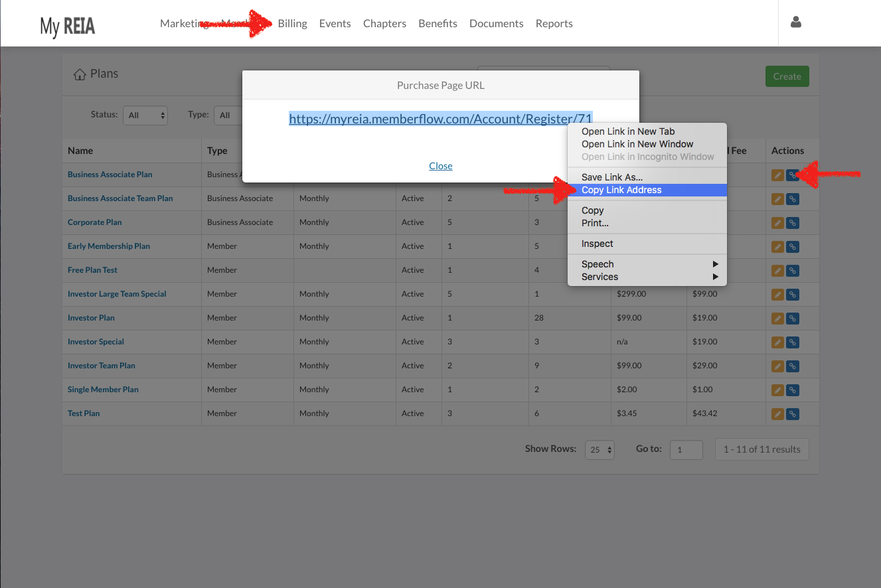
Task: Edit Investor Large Team Special pencil icon
Action: pyautogui.click(x=777, y=295)
